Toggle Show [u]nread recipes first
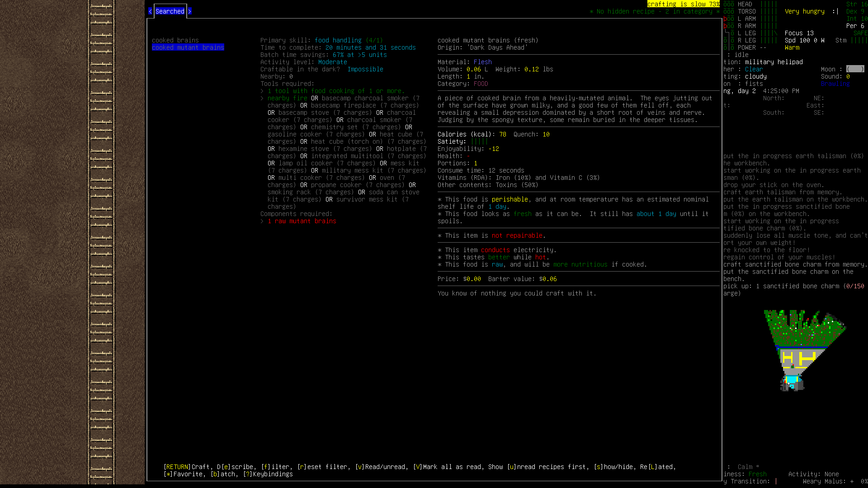The image size is (868, 488). 537,467
